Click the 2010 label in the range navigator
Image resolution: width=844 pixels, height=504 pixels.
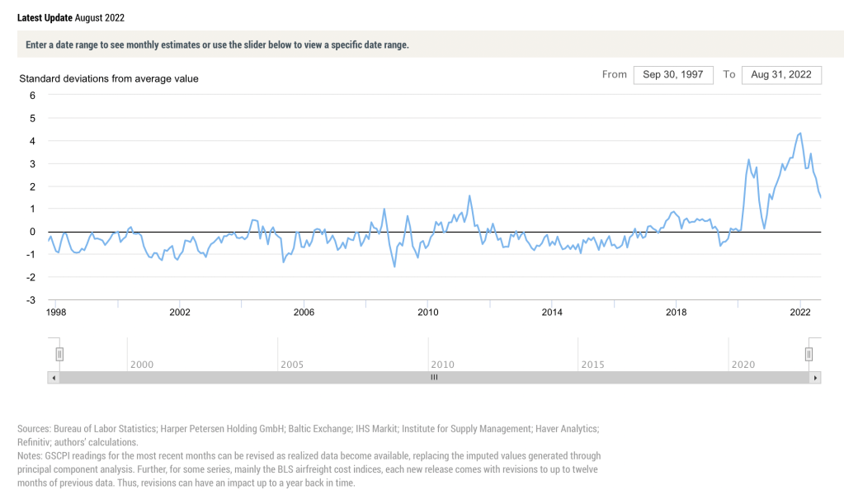click(442, 365)
